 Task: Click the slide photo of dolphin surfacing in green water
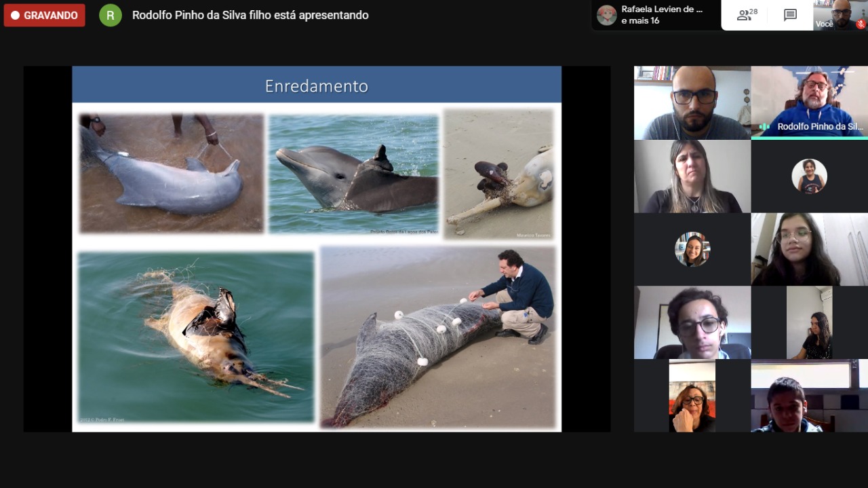tap(353, 174)
